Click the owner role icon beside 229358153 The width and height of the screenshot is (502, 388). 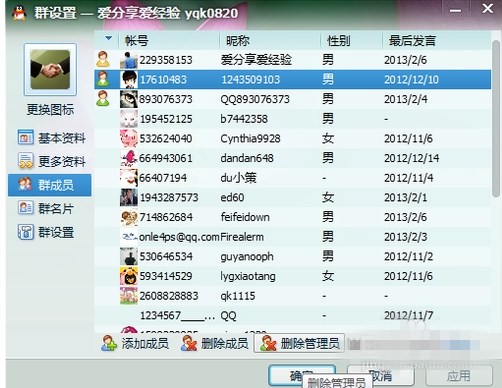[x=103, y=59]
